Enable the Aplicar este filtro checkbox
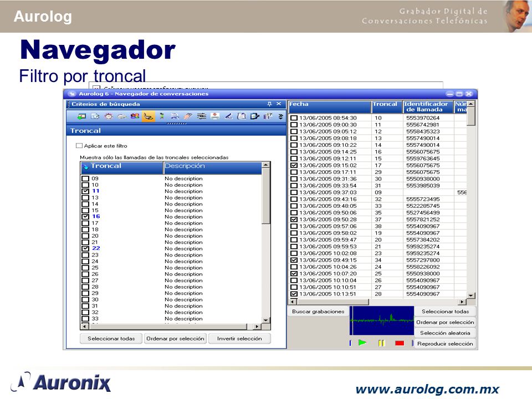The image size is (532, 399). tap(79, 146)
